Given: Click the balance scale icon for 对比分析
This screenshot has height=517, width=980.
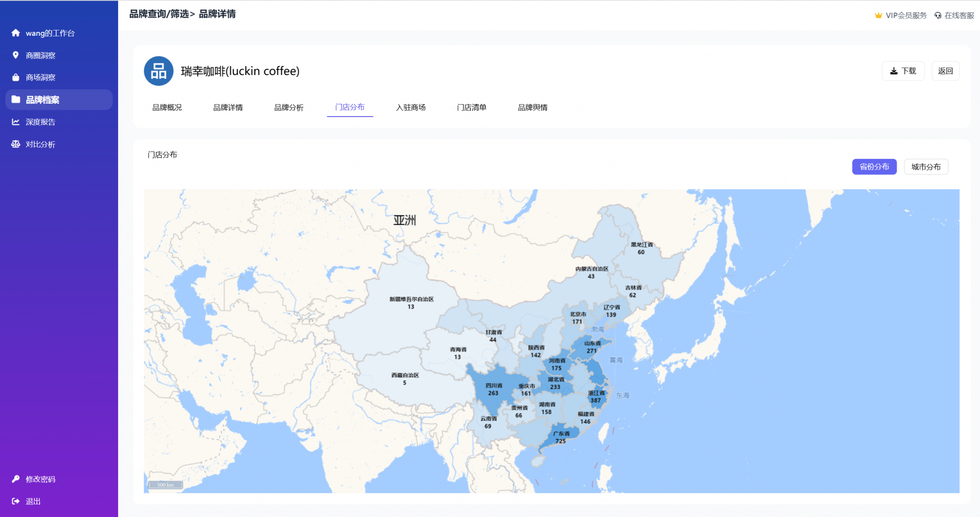Looking at the screenshot, I should coord(16,144).
